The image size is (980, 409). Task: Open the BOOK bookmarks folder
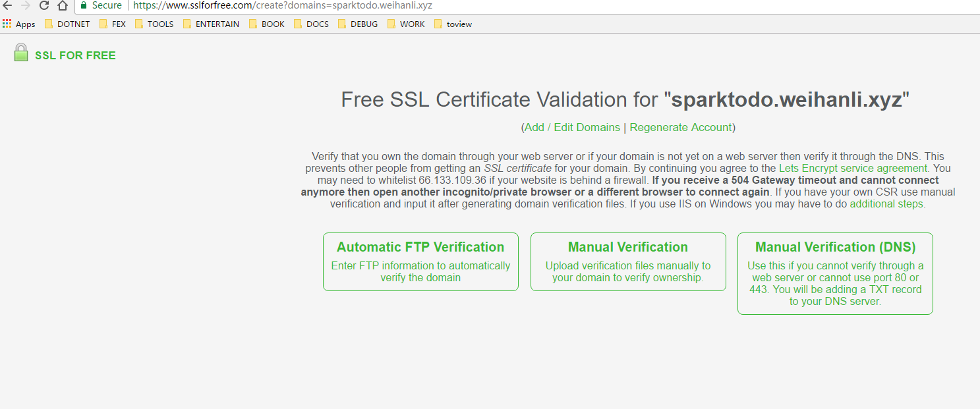(267, 24)
